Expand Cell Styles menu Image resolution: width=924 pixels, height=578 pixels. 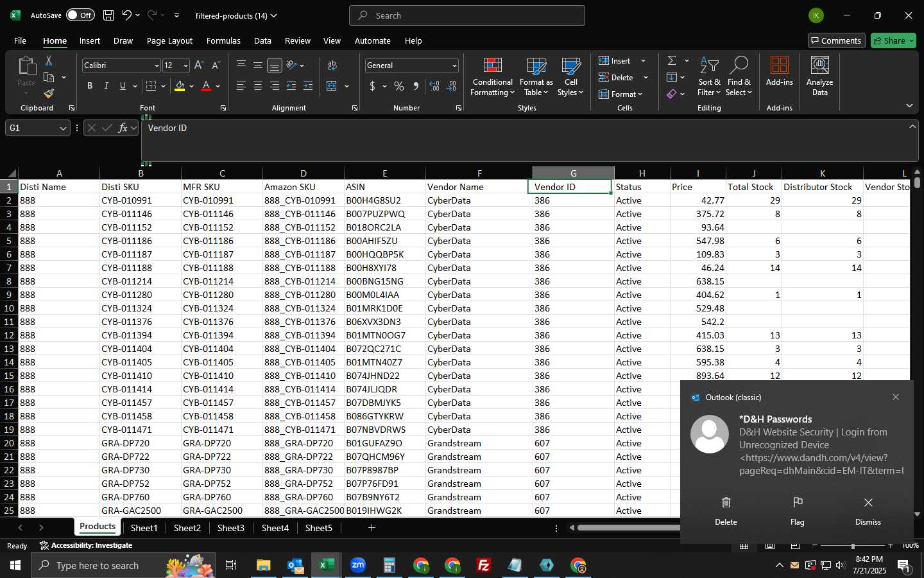coord(570,76)
